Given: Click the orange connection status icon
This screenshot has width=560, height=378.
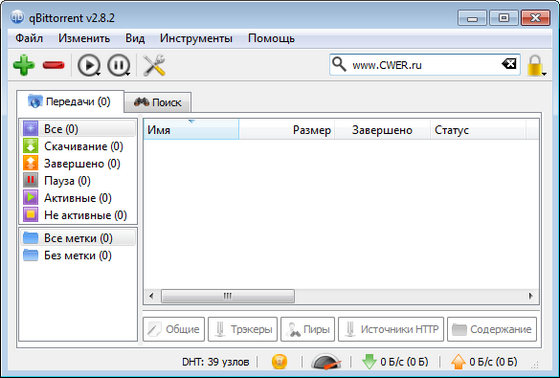Looking at the screenshot, I should pos(279,362).
